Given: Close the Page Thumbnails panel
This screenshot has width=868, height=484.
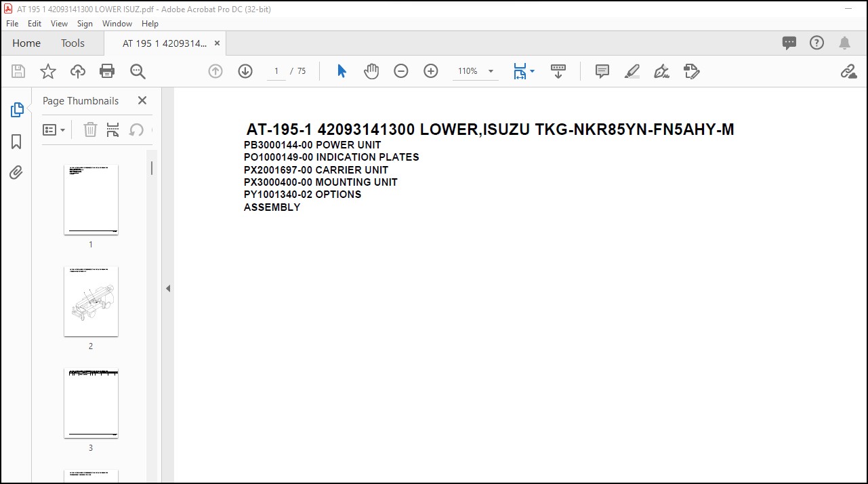Looking at the screenshot, I should pos(142,100).
